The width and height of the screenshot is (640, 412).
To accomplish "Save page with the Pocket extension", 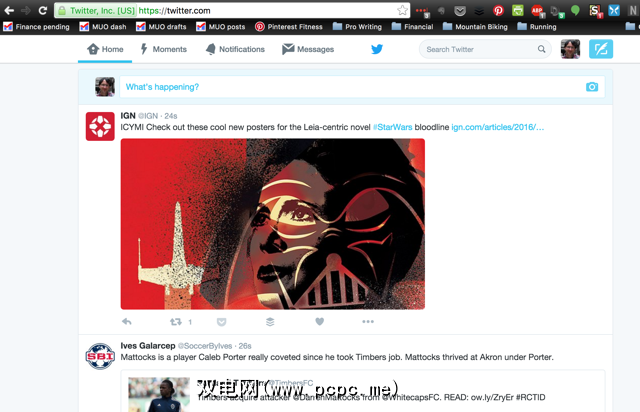I will click(460, 11).
